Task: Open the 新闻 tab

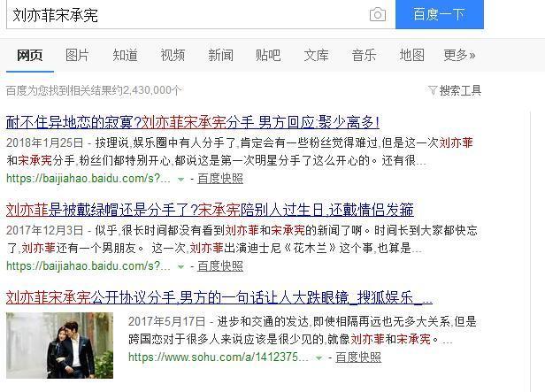Action: [220, 55]
